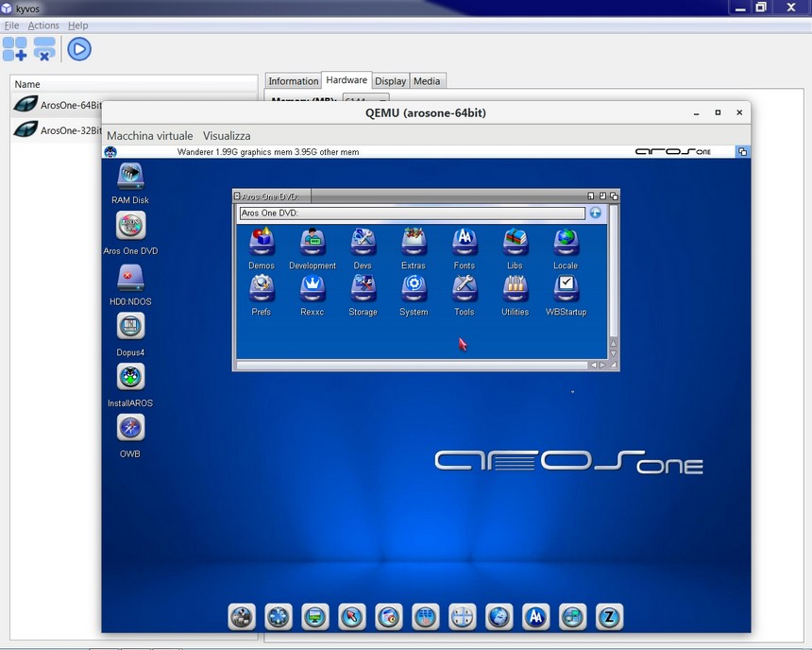The image size is (812, 650).
Task: Click the Aros One DVD: path field
Action: click(412, 214)
